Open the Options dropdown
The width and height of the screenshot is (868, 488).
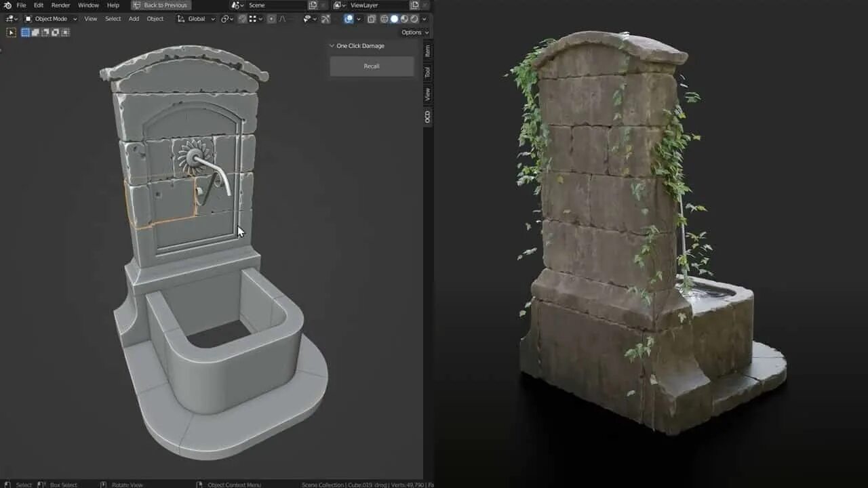tap(414, 32)
